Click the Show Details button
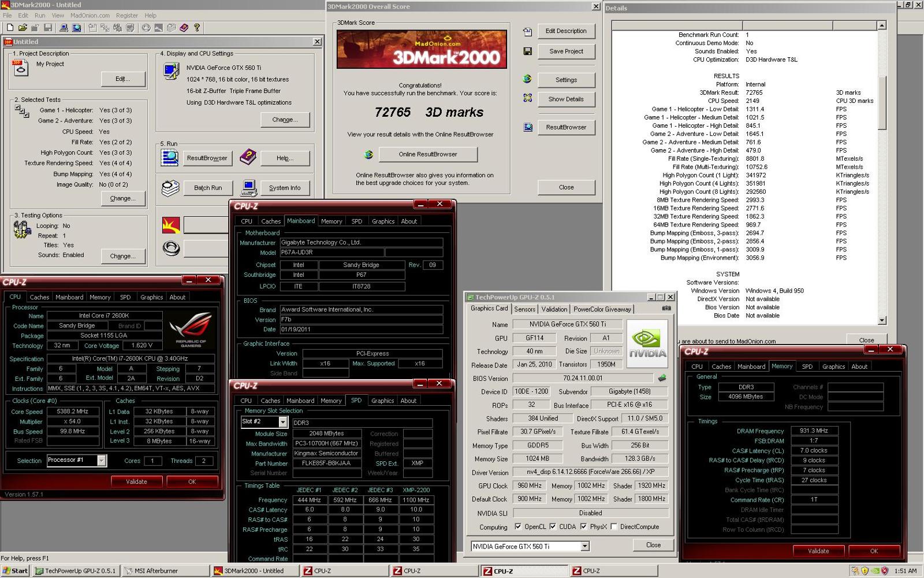 pos(566,99)
